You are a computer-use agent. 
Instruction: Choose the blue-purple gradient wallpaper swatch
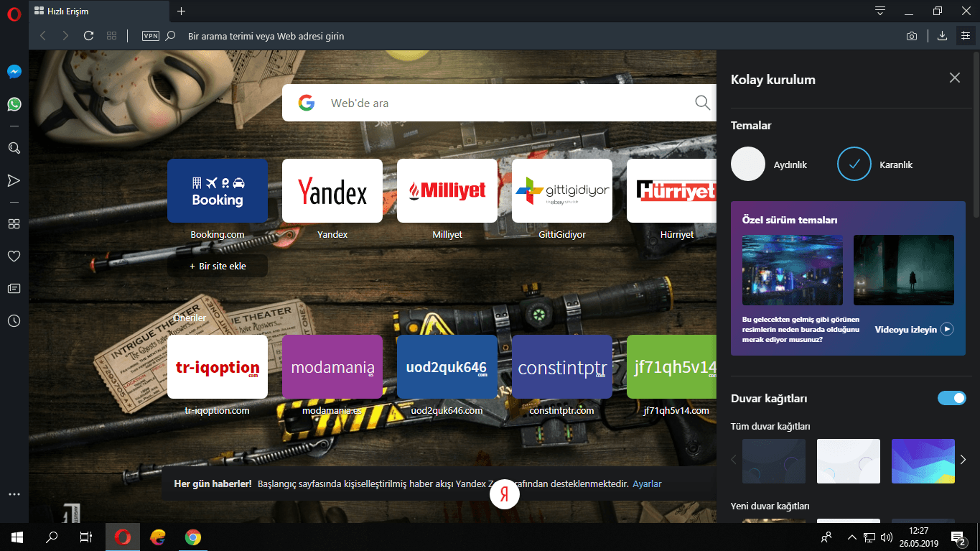923,461
